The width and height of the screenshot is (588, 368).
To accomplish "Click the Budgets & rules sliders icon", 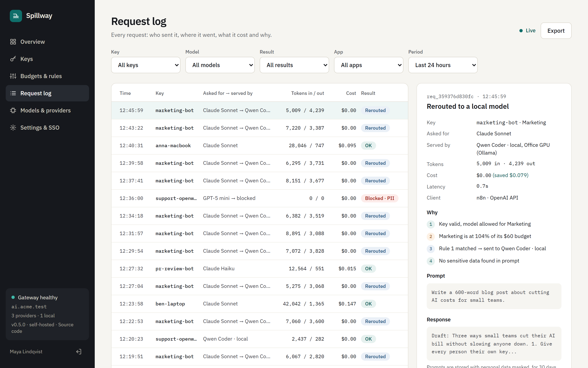I will [13, 76].
